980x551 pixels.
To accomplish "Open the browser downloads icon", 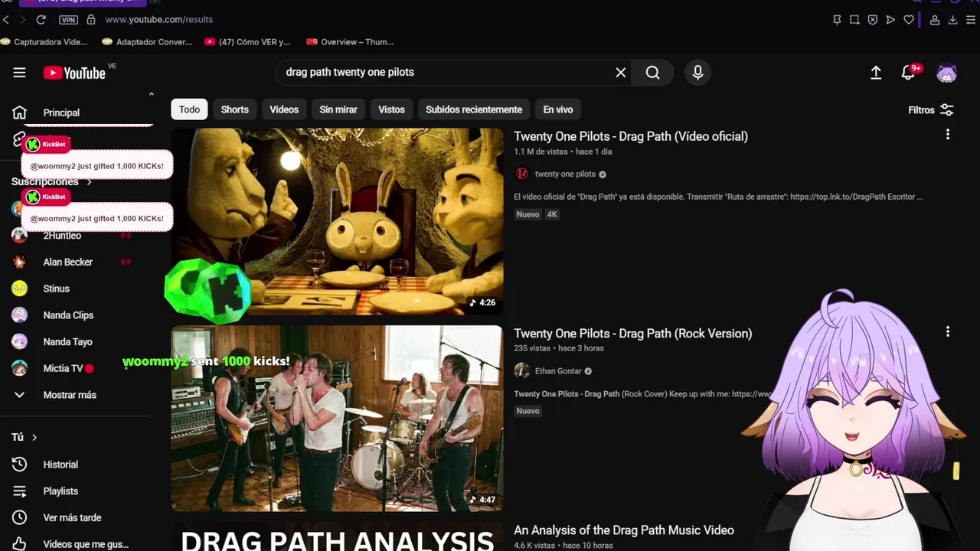I will pyautogui.click(x=952, y=20).
